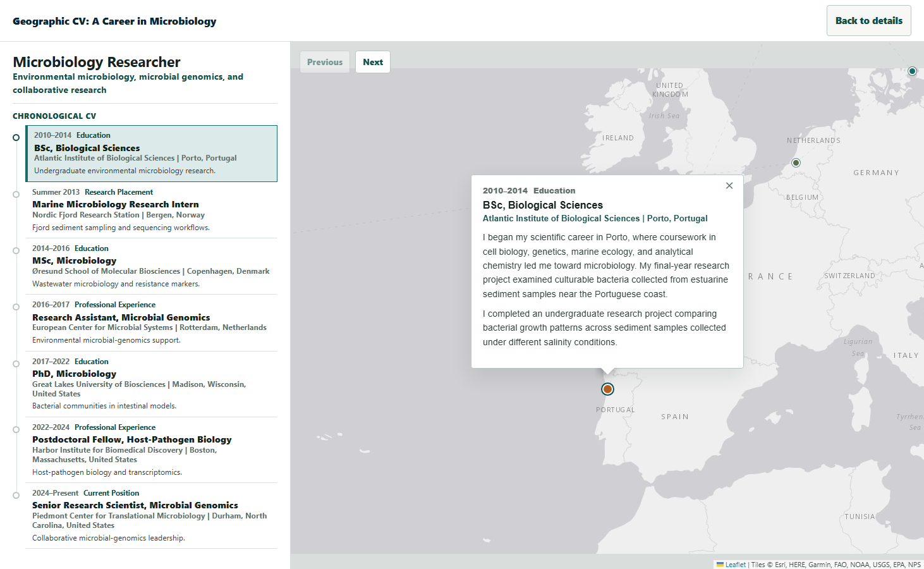The height and width of the screenshot is (569, 924).
Task: Select the BSc, Biological Sciences CV entry
Action: click(x=152, y=154)
